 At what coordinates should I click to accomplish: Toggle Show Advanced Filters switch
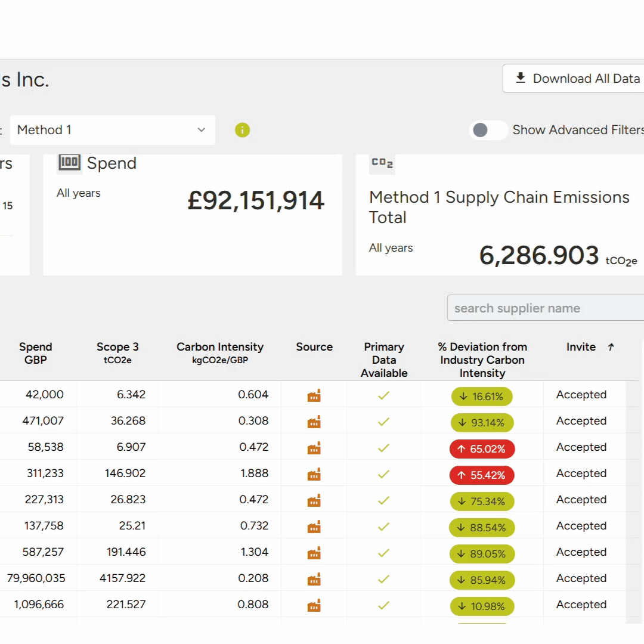coord(488,130)
